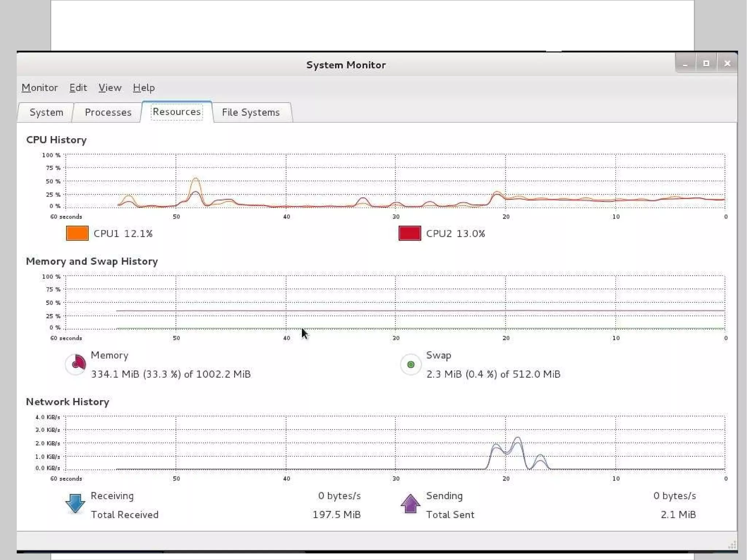
Task: Select the Resources tab
Action: tap(177, 112)
